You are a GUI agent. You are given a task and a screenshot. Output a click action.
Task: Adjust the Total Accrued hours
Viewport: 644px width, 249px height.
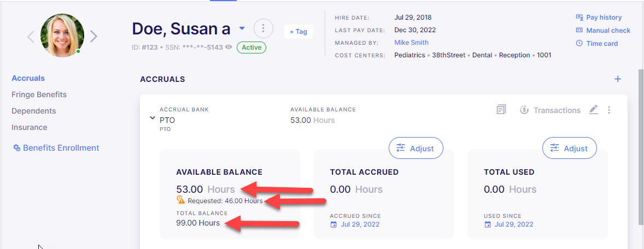tap(415, 148)
